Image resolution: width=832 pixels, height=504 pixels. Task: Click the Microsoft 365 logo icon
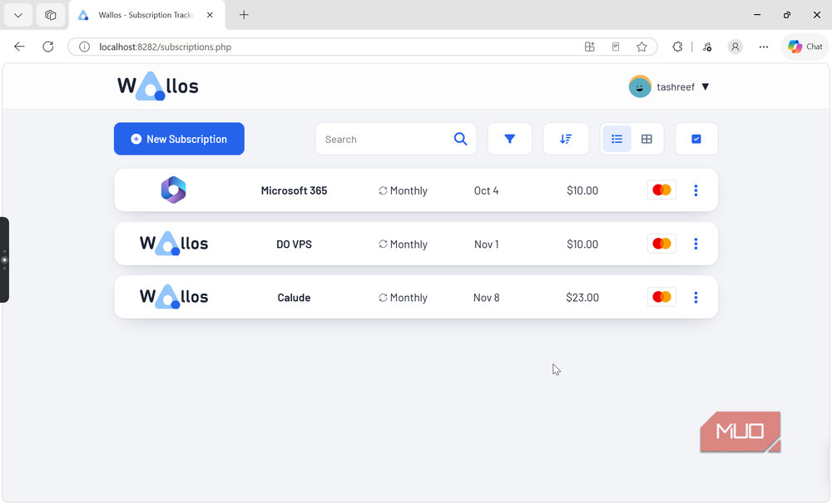(x=174, y=190)
